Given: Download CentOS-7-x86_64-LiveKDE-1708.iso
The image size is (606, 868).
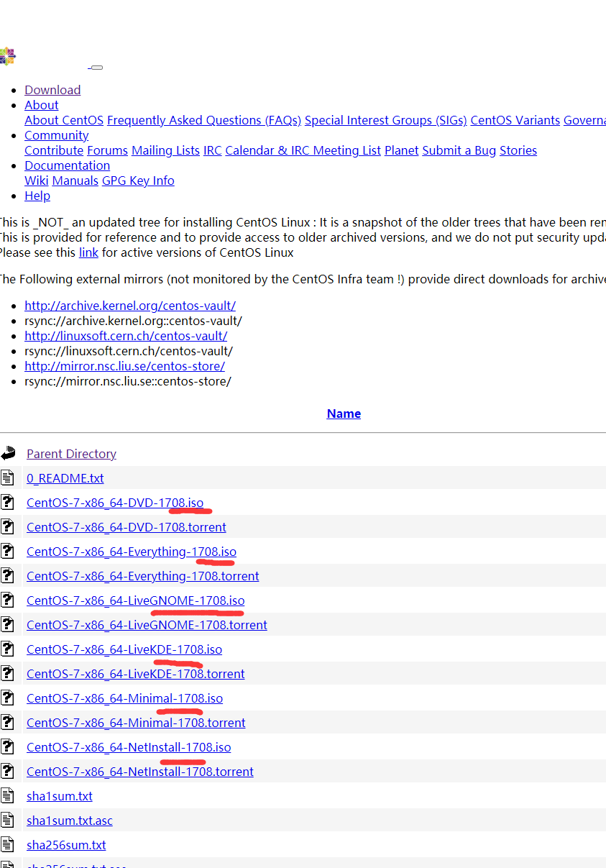Looking at the screenshot, I should 124,649.
